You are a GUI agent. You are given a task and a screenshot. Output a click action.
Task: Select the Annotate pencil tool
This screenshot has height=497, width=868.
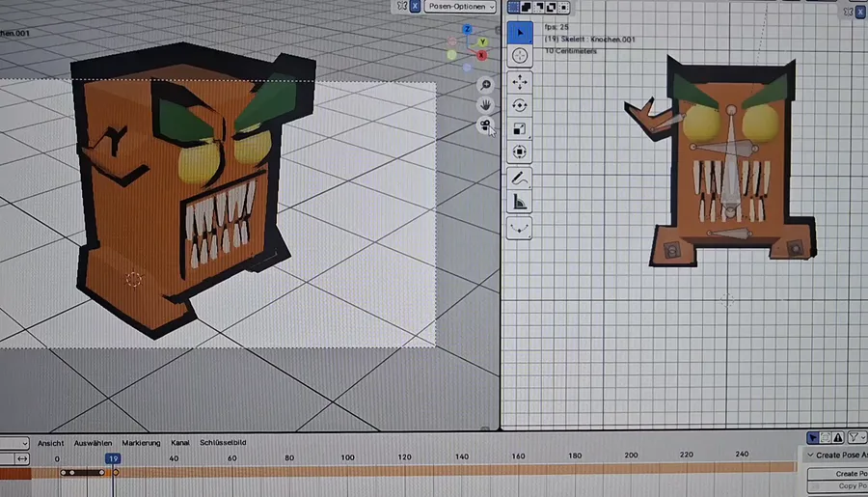519,179
